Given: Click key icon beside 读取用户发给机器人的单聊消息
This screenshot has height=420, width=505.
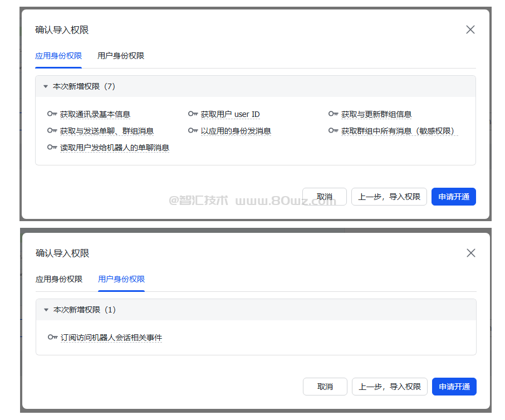Looking at the screenshot, I should tap(52, 148).
